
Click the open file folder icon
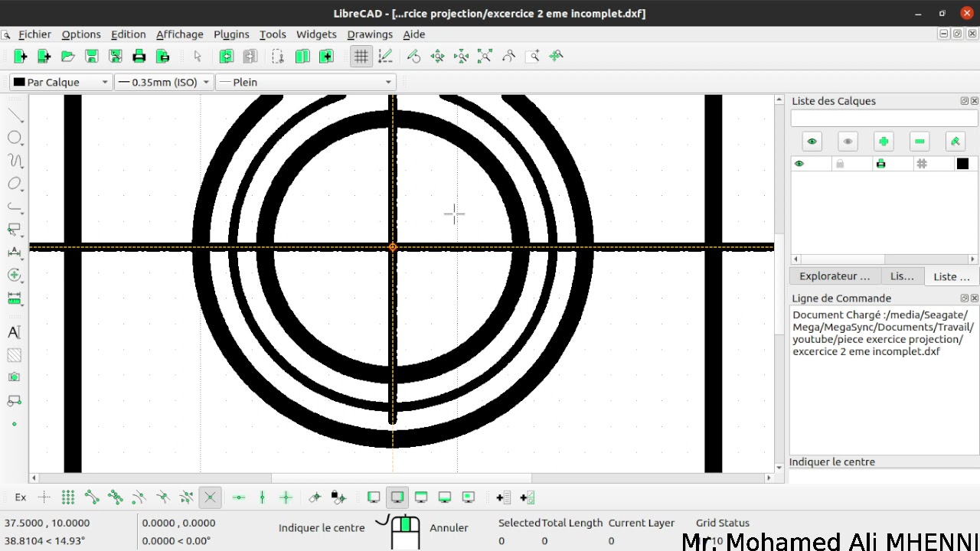click(x=68, y=56)
